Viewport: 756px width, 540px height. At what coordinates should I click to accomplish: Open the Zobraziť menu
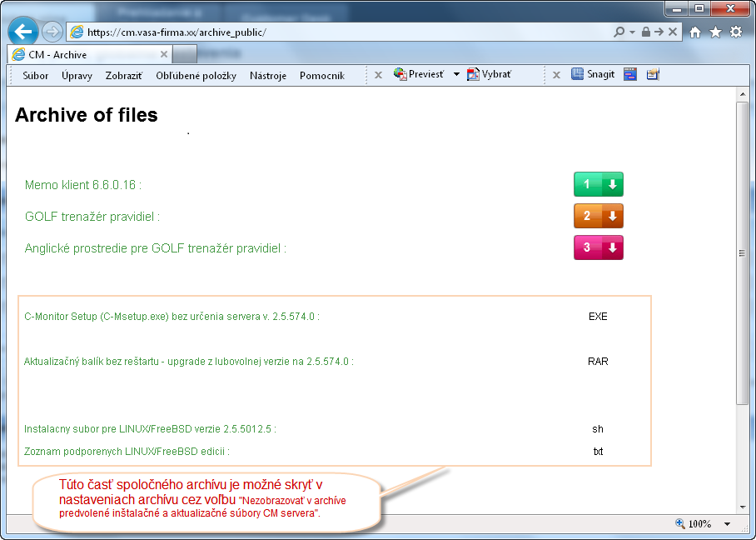point(124,76)
